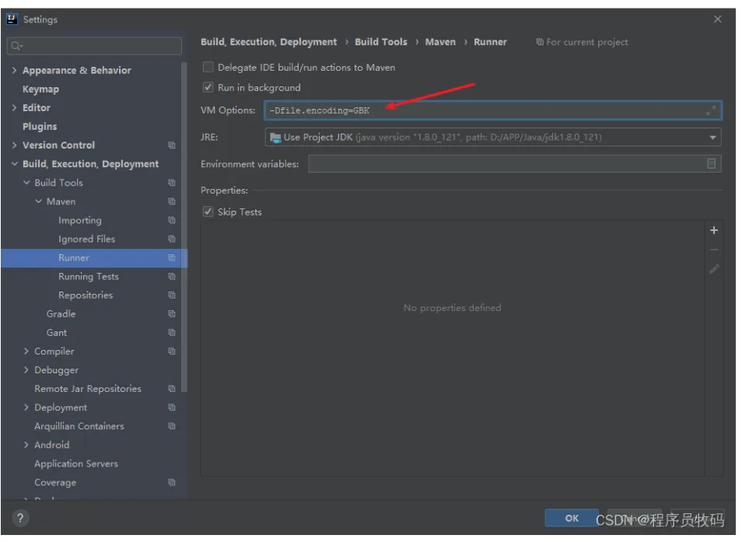Screen dimensions: 756x542
Task: Collapse the Maven node
Action: coord(38,201)
